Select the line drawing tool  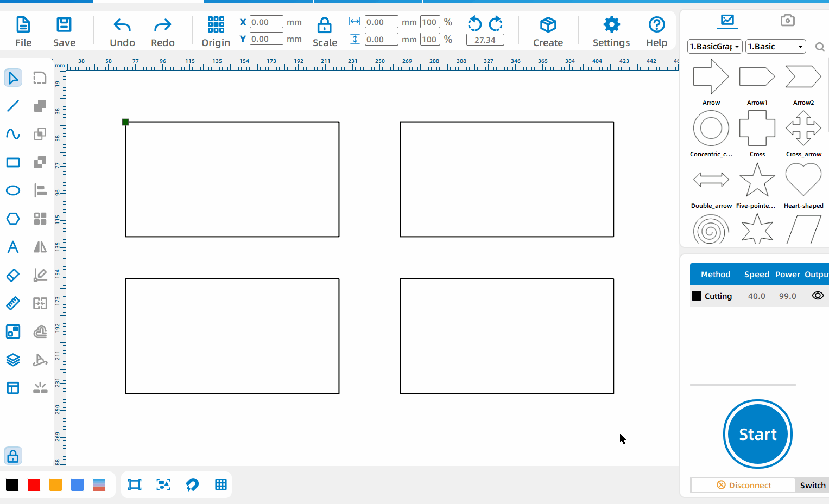coord(13,106)
